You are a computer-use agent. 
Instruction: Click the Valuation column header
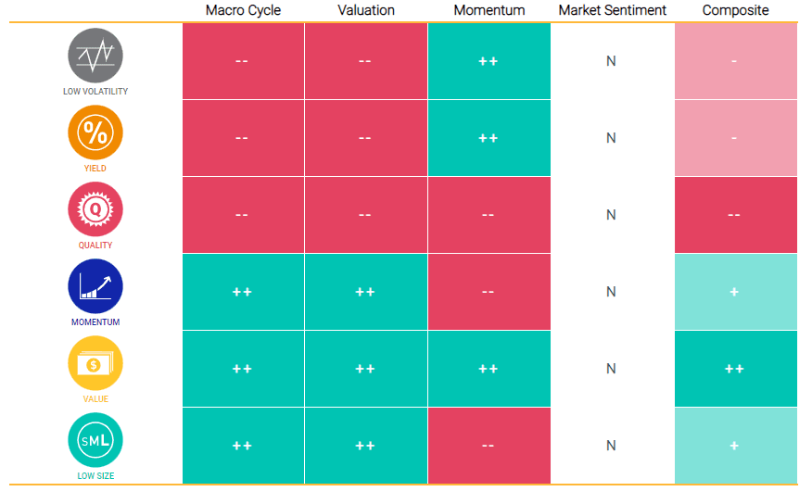[365, 11]
